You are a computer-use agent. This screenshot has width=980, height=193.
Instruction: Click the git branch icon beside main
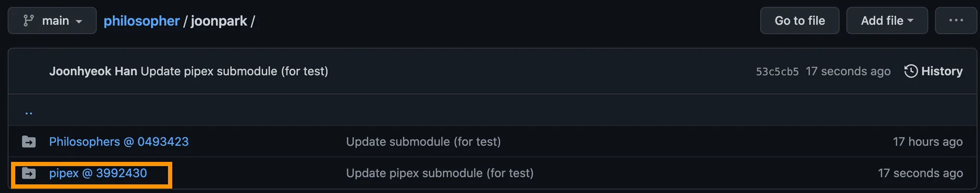[x=29, y=21]
